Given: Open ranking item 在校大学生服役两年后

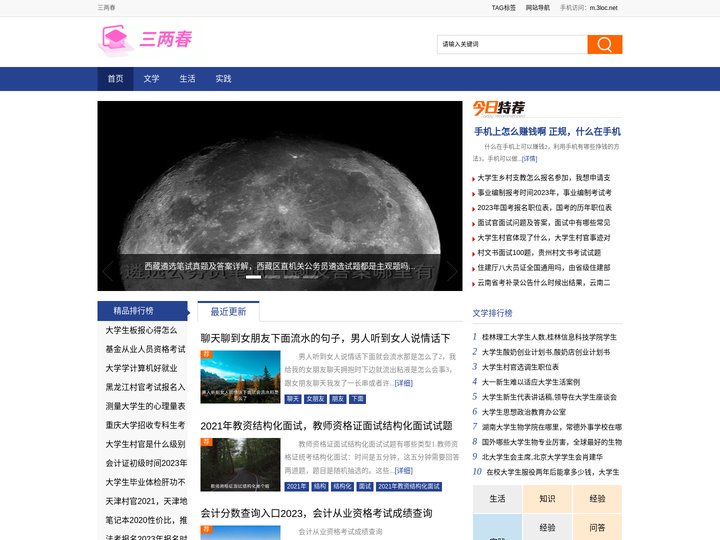Looking at the screenshot, I should click(x=553, y=472).
